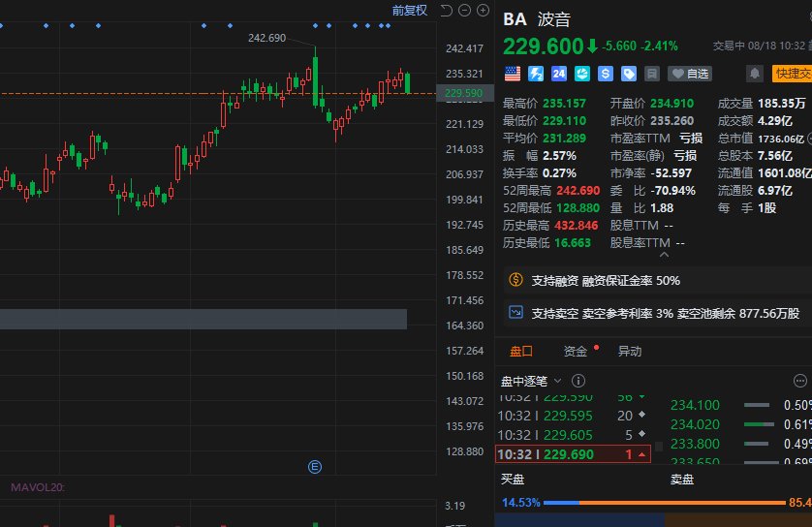
Task: Click the BA 波音 stock title
Action: pyautogui.click(x=537, y=19)
